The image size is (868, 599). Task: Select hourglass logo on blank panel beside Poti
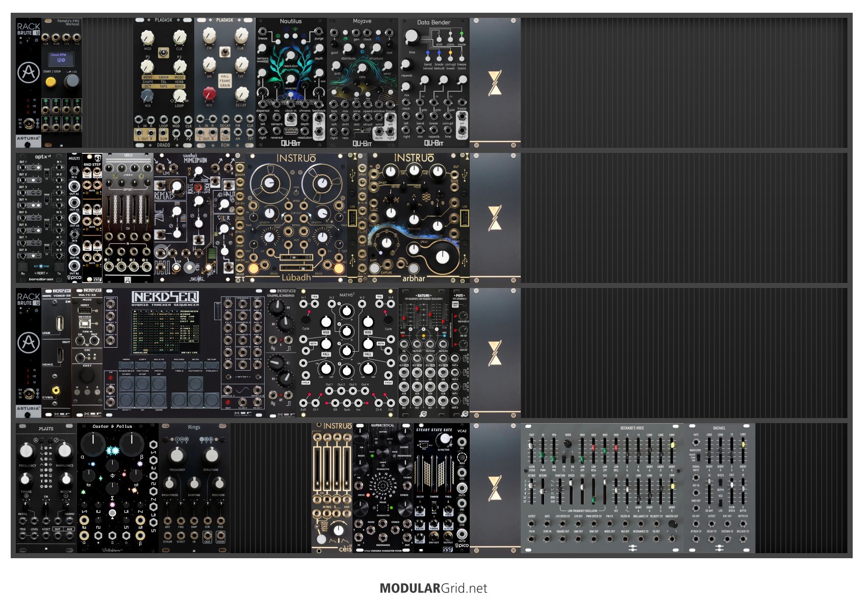point(495,353)
